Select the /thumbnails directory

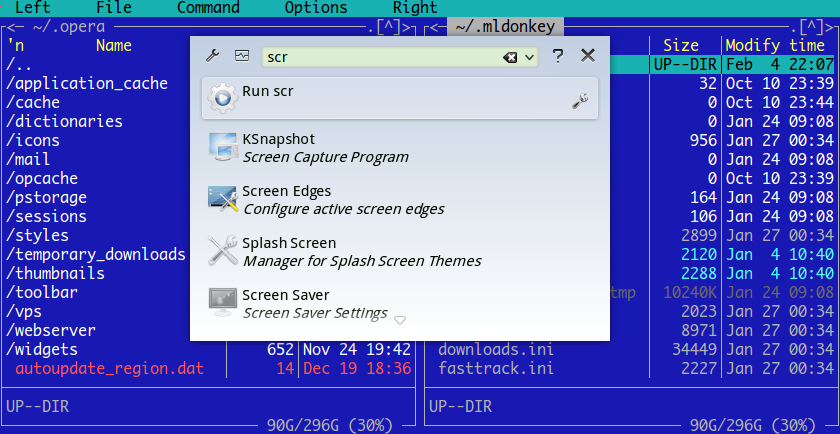(x=55, y=274)
